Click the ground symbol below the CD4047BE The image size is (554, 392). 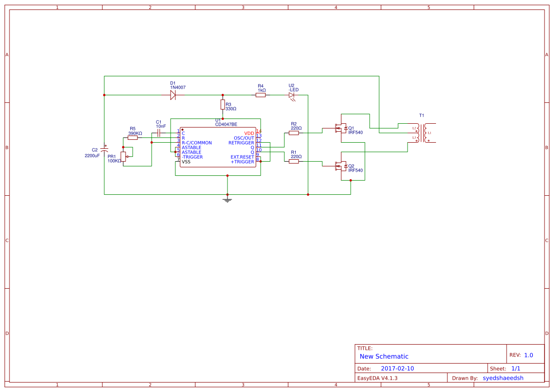click(227, 200)
